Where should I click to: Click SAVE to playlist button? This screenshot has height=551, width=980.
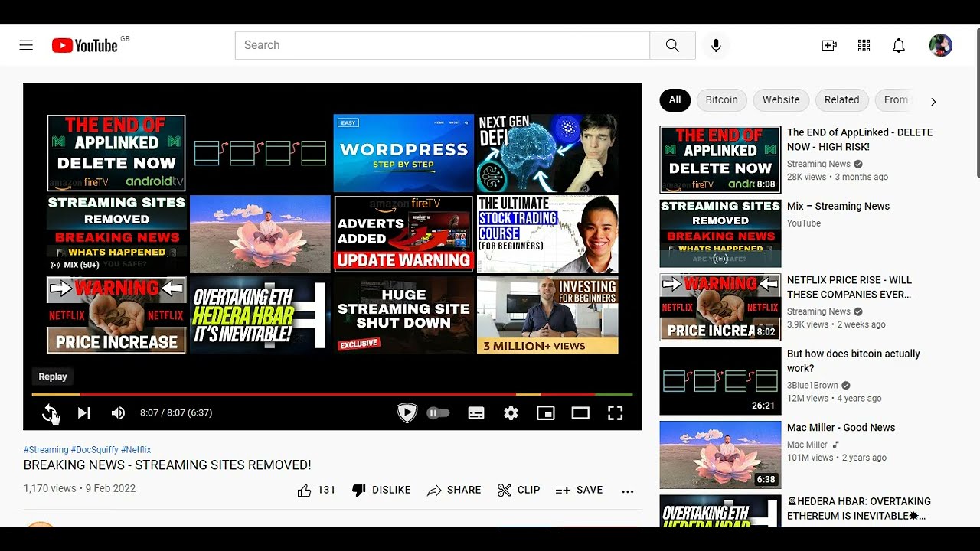[x=579, y=491]
